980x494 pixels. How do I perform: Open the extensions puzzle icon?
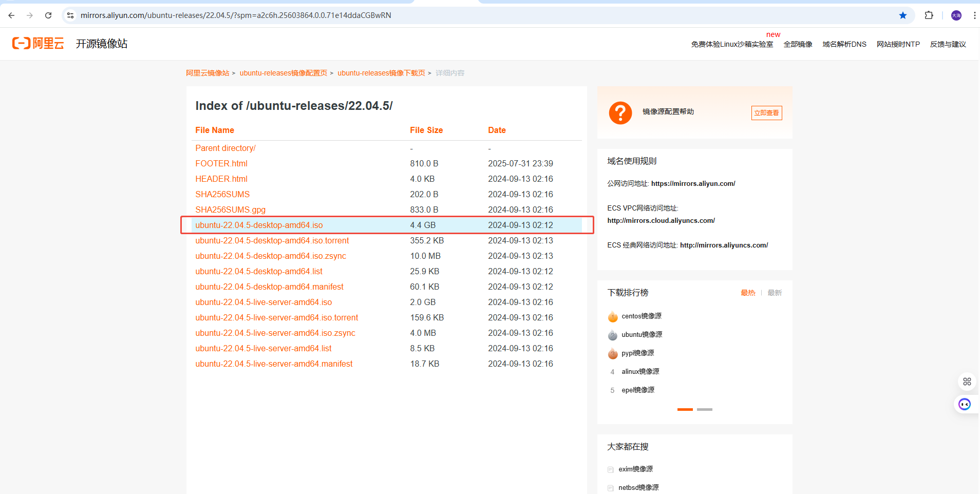929,15
